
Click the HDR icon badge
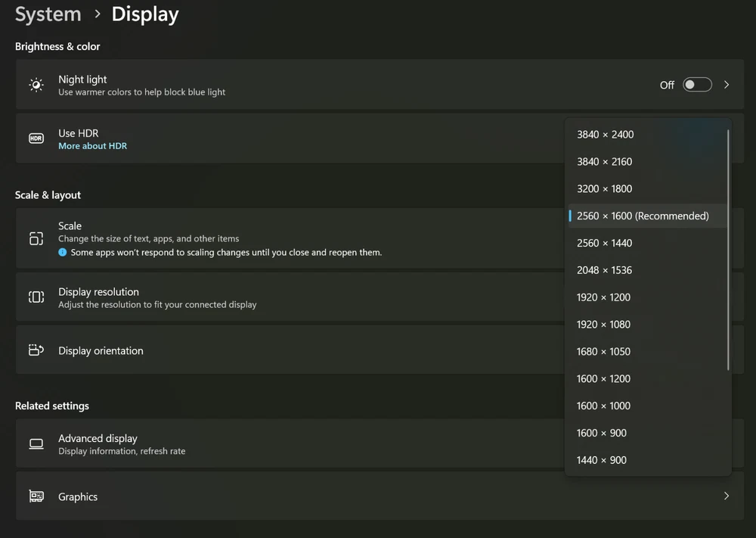pos(36,138)
